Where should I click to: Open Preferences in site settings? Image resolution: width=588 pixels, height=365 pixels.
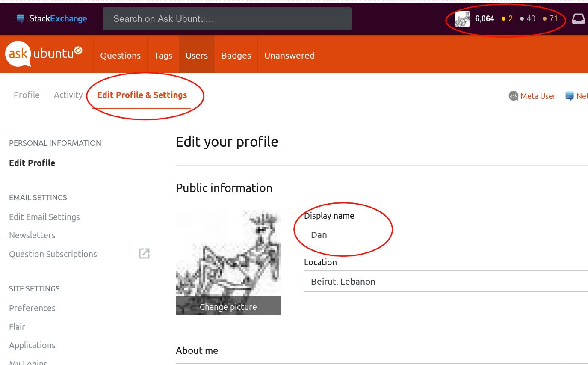point(32,308)
